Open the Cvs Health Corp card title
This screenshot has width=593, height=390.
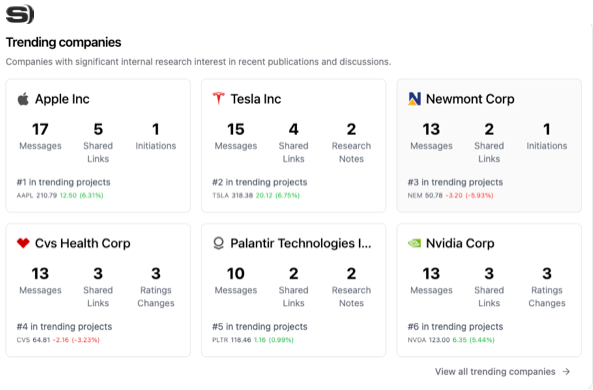click(x=82, y=243)
